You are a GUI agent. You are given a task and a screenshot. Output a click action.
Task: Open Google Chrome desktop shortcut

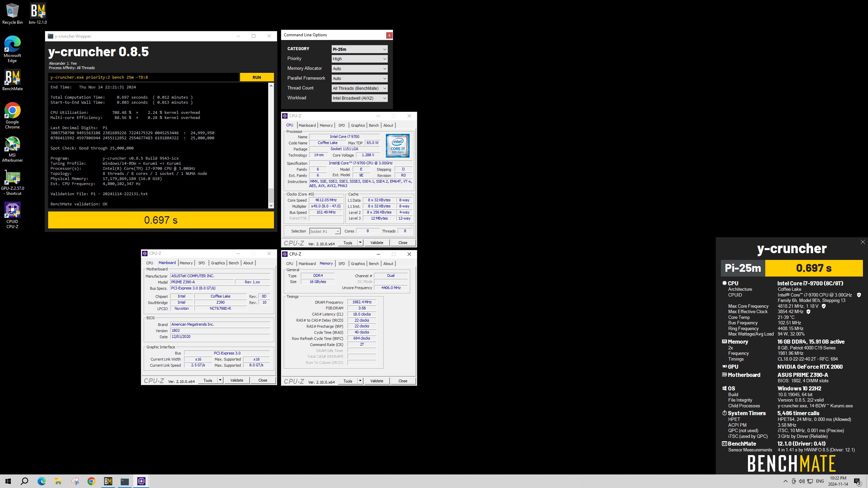point(13,116)
